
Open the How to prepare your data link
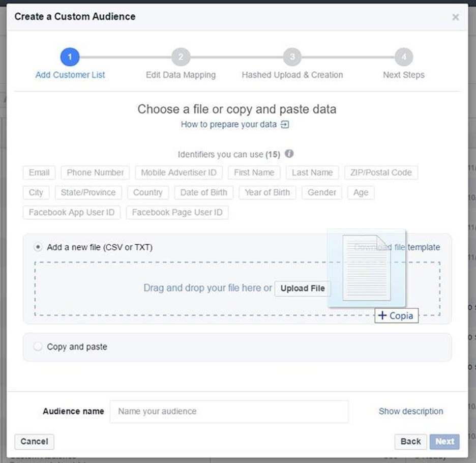point(229,124)
